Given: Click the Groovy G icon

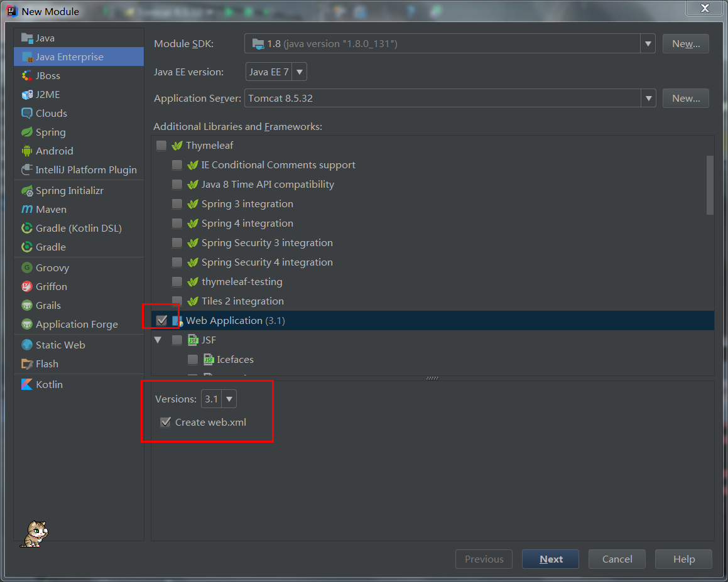Looking at the screenshot, I should tap(27, 268).
